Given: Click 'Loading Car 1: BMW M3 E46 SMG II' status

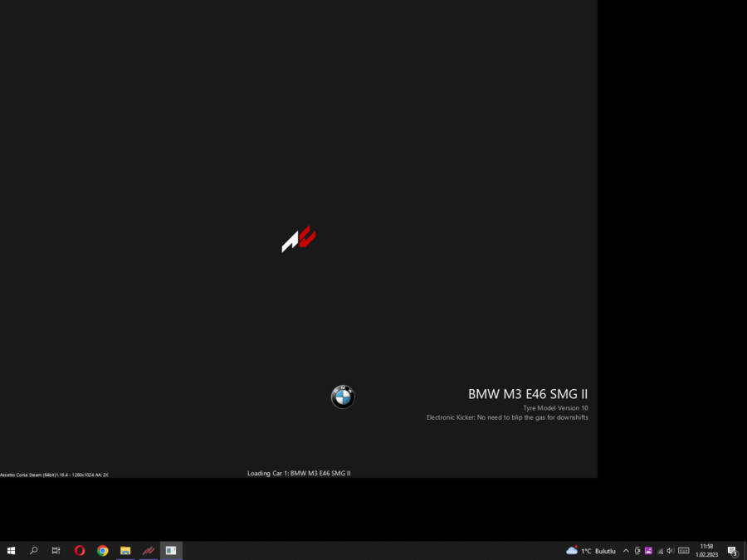Looking at the screenshot, I should [x=299, y=473].
